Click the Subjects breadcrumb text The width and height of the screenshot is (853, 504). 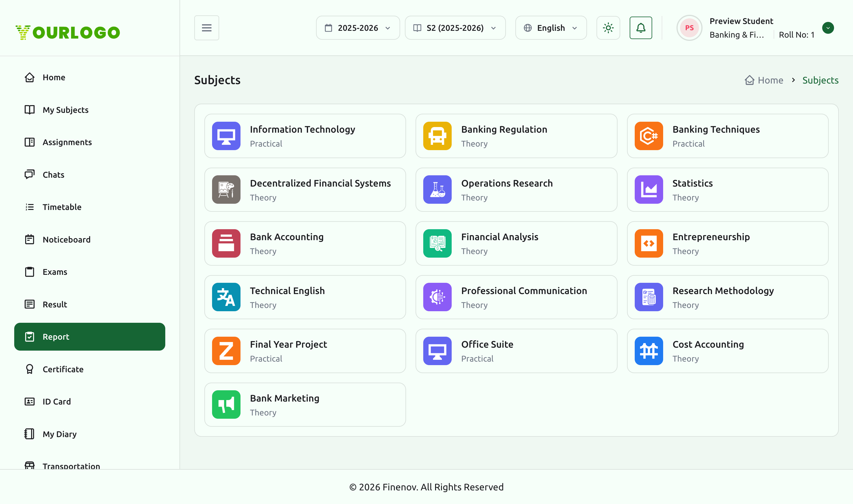[820, 80]
